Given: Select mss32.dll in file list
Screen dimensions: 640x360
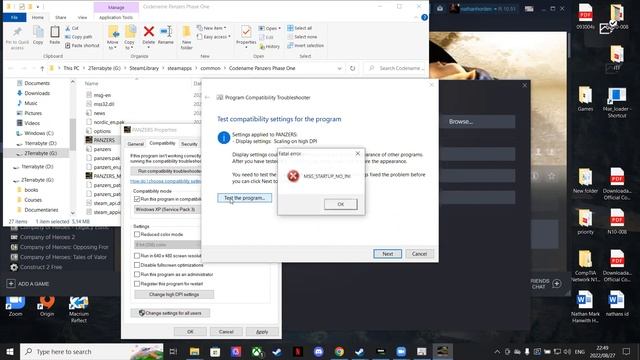Looking at the screenshot, I should coord(104,104).
